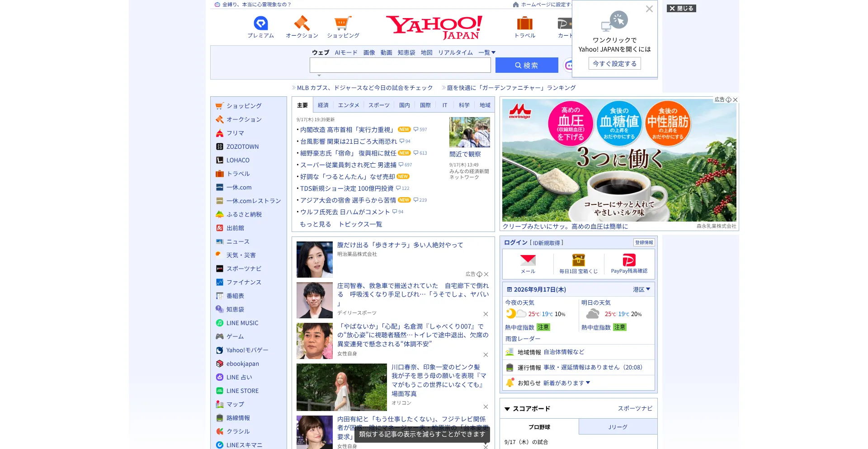Screen dimensions: 868x449
Task: Switch to the スポーツ news tab
Action: click(x=379, y=105)
